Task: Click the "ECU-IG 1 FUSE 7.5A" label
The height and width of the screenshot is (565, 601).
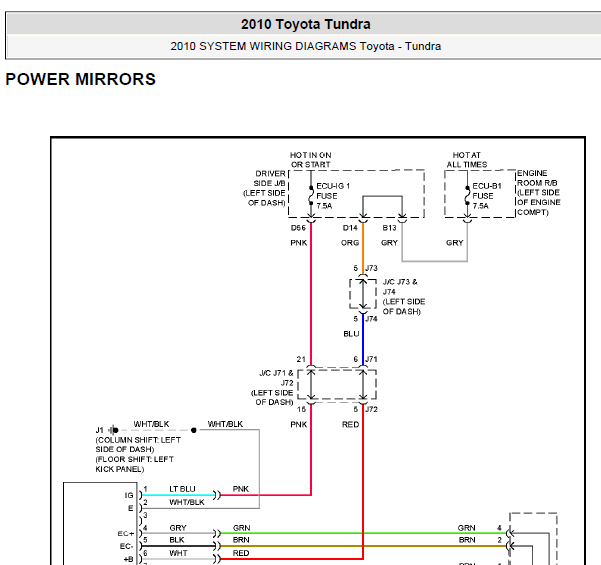Action: [333, 196]
